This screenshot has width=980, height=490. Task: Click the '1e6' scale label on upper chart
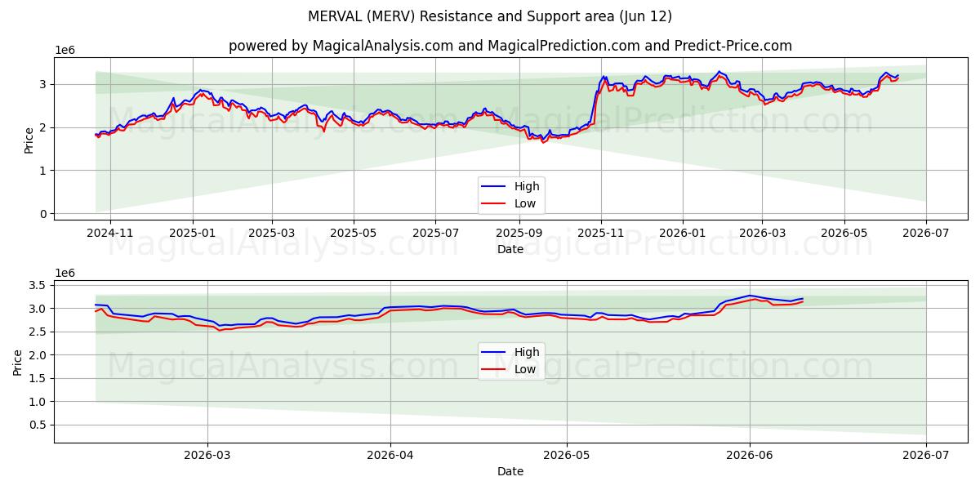tap(65, 51)
